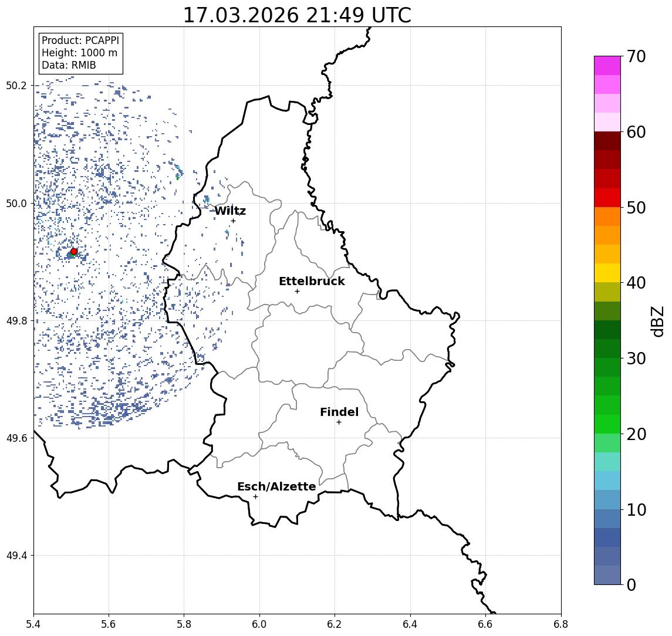Image resolution: width=672 pixels, height=636 pixels.
Task: Click the longitude tick label 6.4
Action: coord(411,624)
